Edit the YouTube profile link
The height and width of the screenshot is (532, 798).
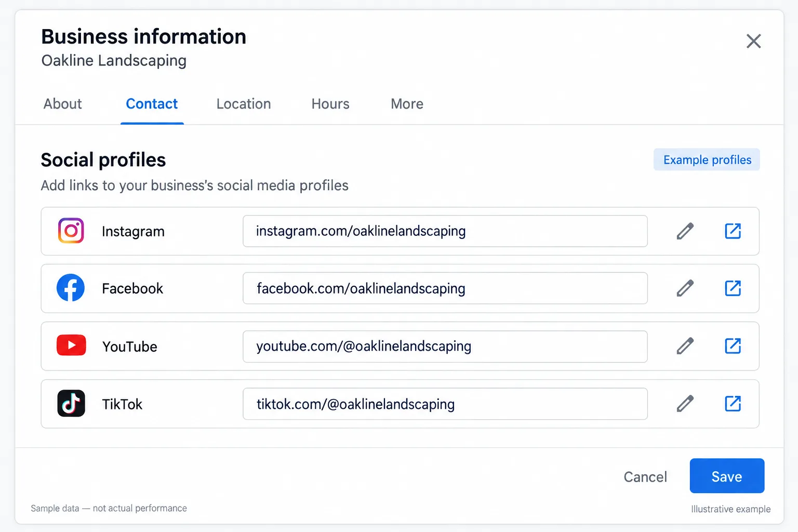[685, 345]
